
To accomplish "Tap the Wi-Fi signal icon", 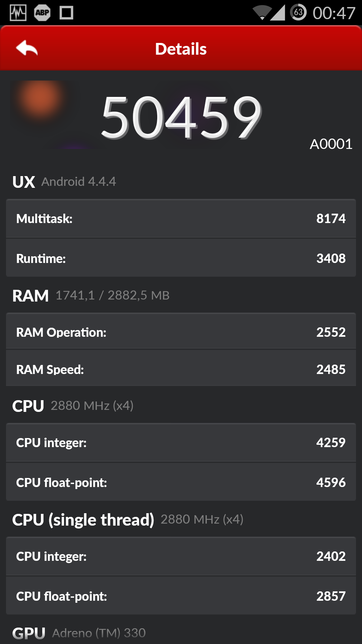I will pyautogui.click(x=262, y=13).
